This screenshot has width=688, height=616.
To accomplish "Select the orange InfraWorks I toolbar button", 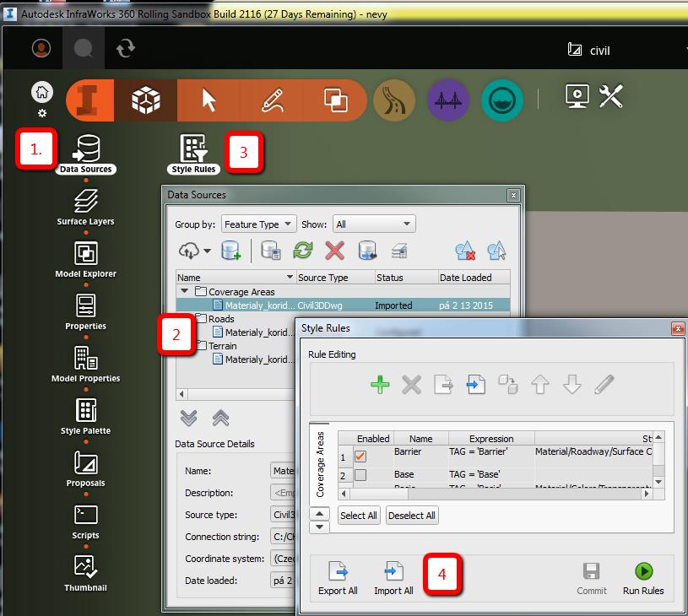I will pyautogui.click(x=90, y=100).
